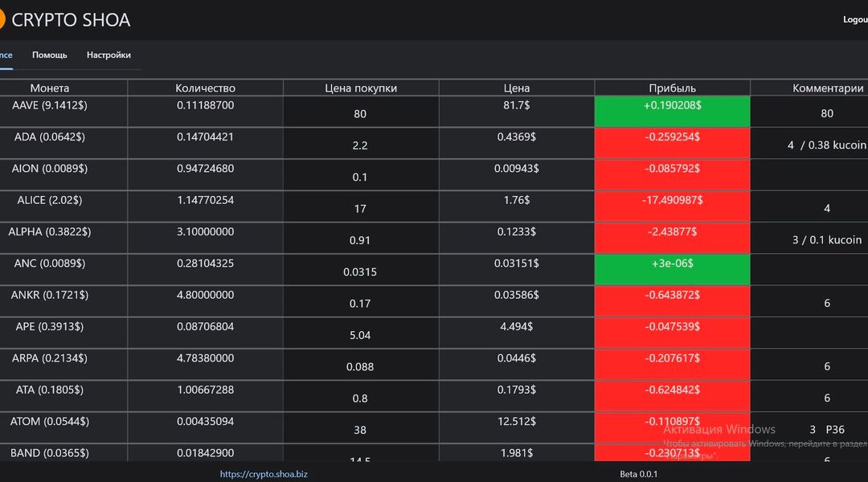
Task: Click the Монета column header
Action: tap(50, 88)
